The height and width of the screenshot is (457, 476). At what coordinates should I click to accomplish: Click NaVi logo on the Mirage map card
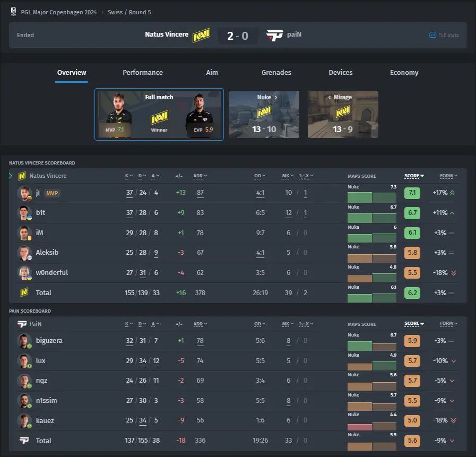click(x=343, y=111)
